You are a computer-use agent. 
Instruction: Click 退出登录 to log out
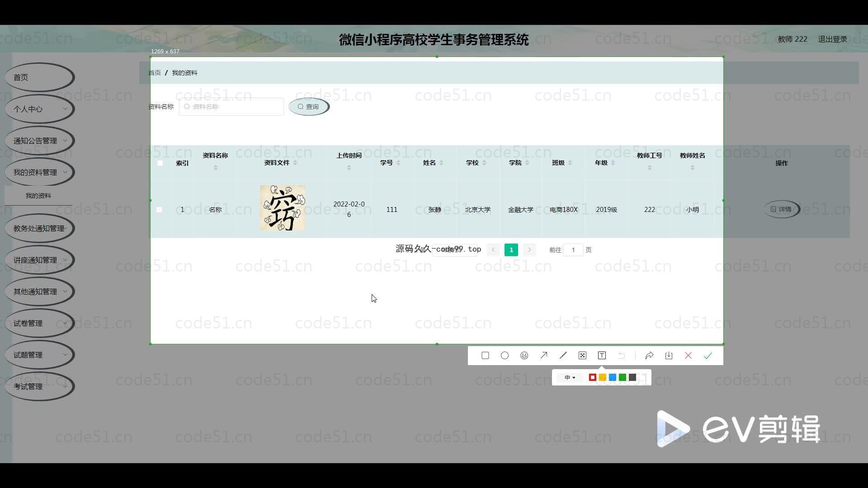832,39
